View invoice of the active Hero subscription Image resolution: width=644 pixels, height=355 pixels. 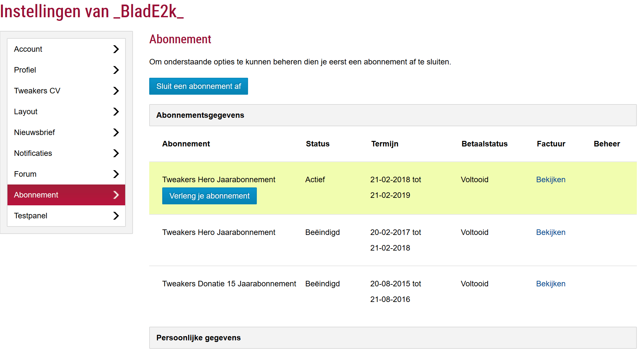551,180
